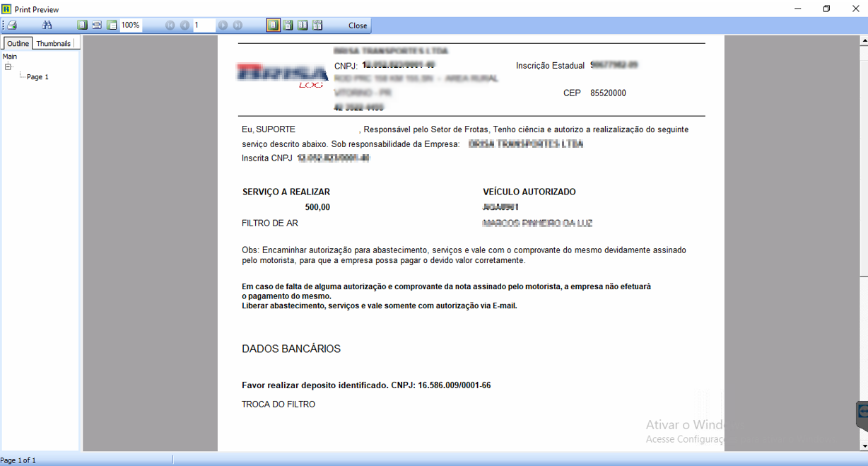
Task: Click the Close button in the toolbar
Action: (358, 25)
